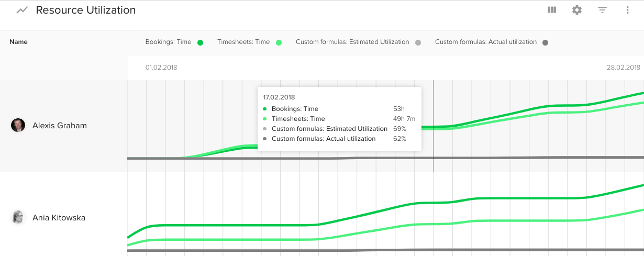644x256 pixels.
Task: Open the three-dot more options menu
Action: pos(627,10)
